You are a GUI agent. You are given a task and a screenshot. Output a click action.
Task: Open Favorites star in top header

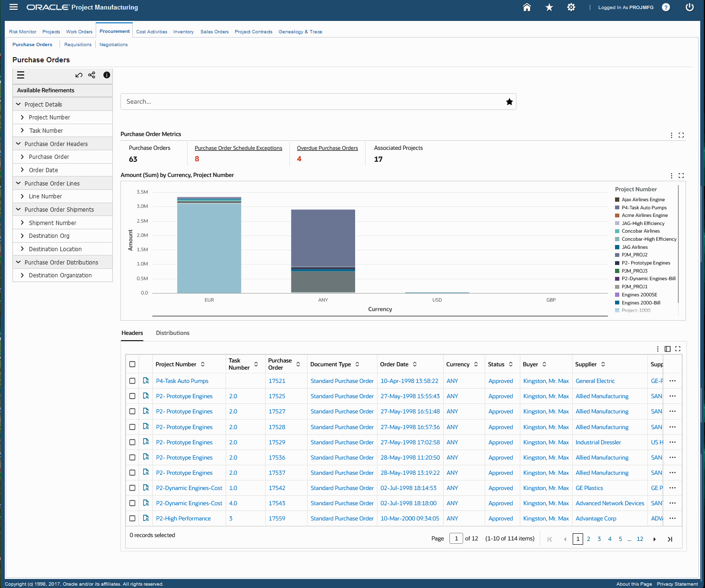[549, 7]
